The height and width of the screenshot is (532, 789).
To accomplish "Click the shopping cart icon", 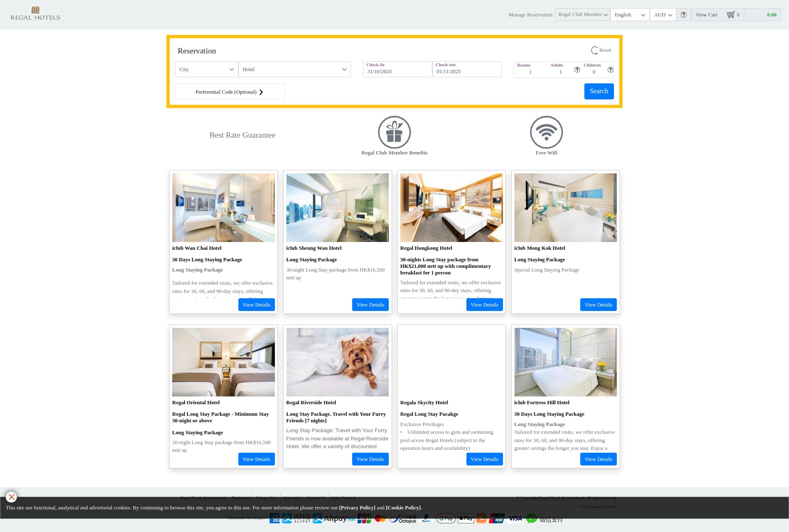I will [x=730, y=15].
